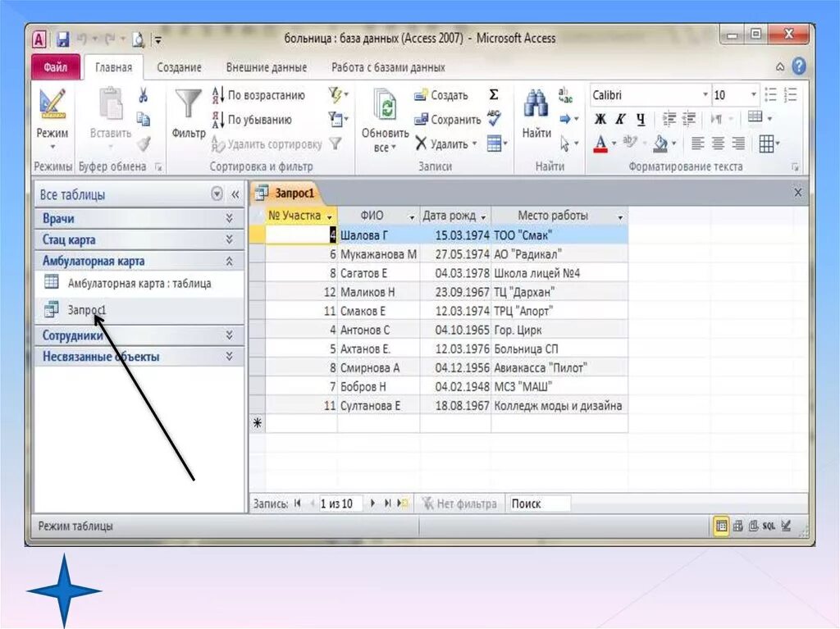The image size is (840, 629).
Task: Click the Totals sigma icon
Action: pos(494,95)
